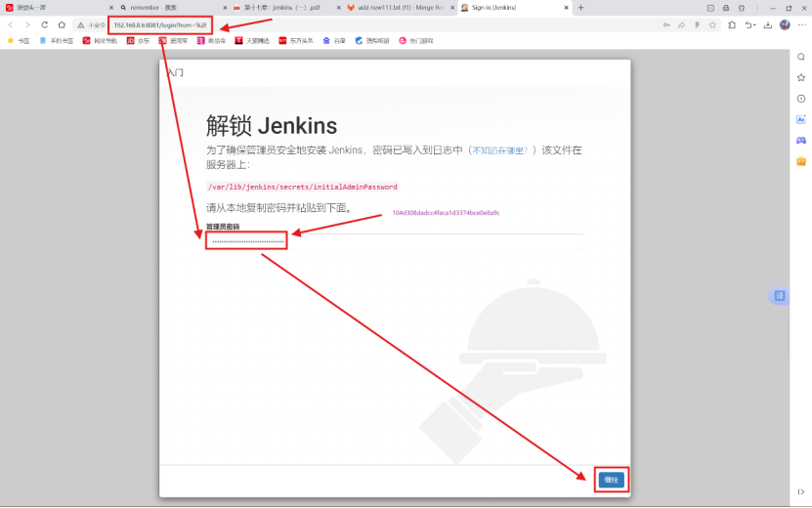Screen dimensions: 812x508
Task: Click the blue 继续 continue button
Action: pyautogui.click(x=611, y=480)
